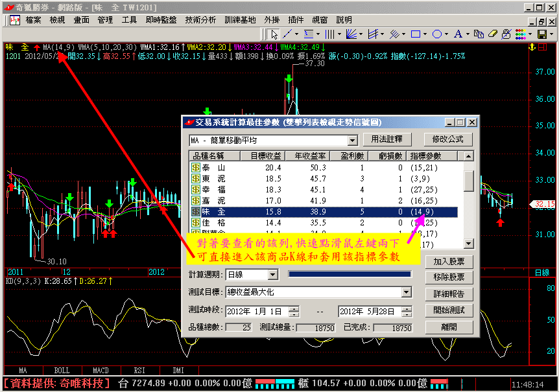Select the horizontal lines drawing tool
Screen dimensions: 559x392
309,34
